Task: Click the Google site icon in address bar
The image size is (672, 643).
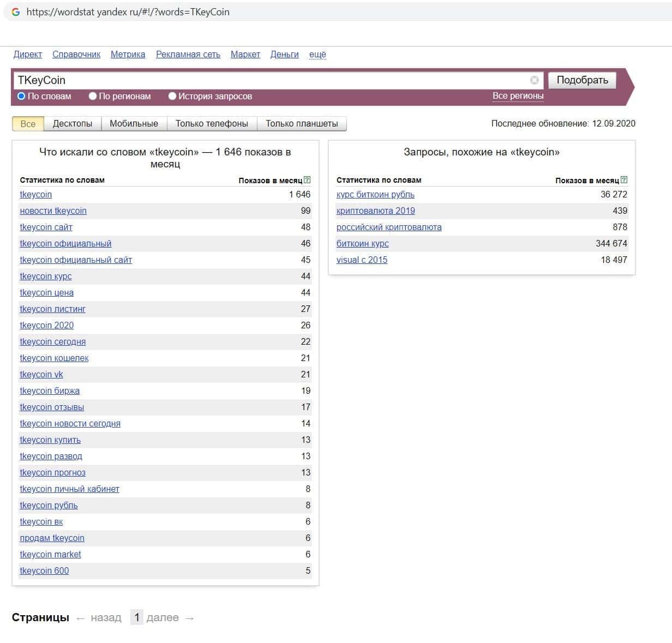Action: point(16,12)
